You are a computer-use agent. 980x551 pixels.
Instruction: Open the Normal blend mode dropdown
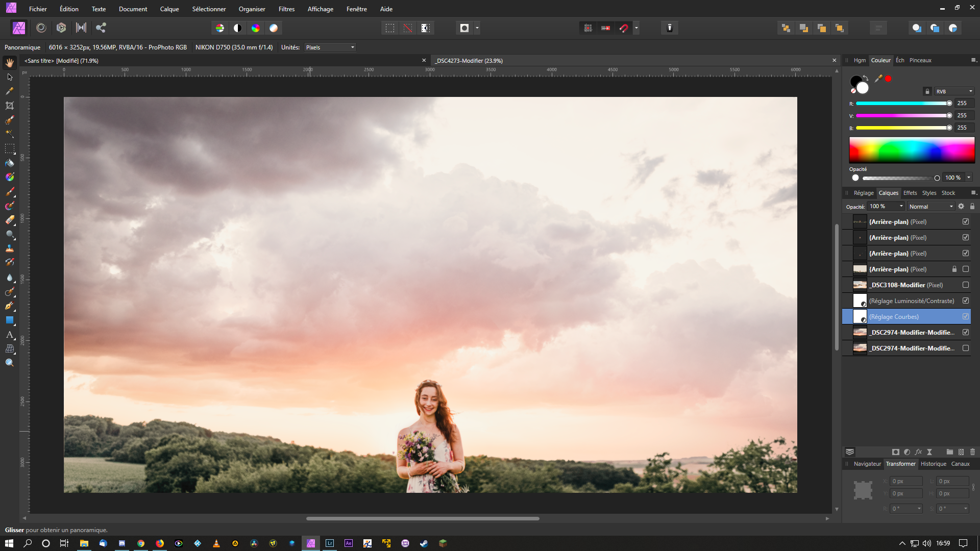(x=930, y=207)
